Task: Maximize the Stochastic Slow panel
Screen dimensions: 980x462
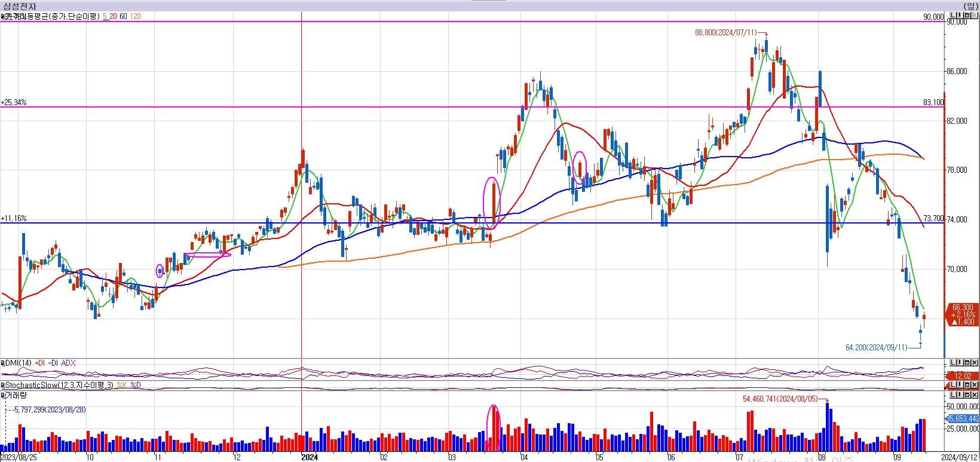Action: tap(967, 384)
